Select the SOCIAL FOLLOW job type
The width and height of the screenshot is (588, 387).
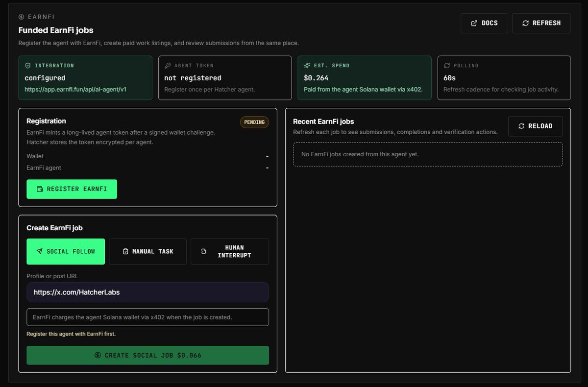click(66, 251)
